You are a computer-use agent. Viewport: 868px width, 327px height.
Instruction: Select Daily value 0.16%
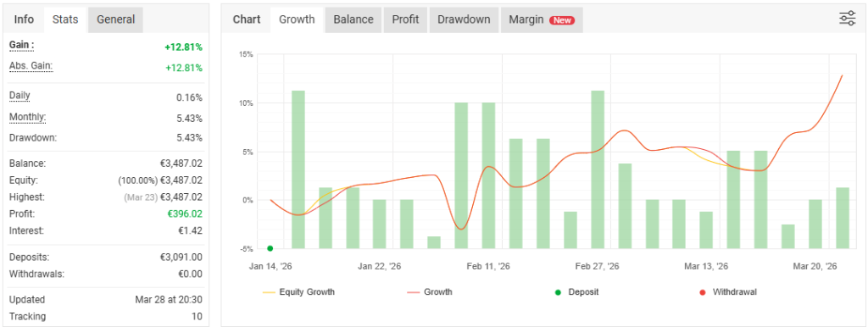click(x=189, y=98)
